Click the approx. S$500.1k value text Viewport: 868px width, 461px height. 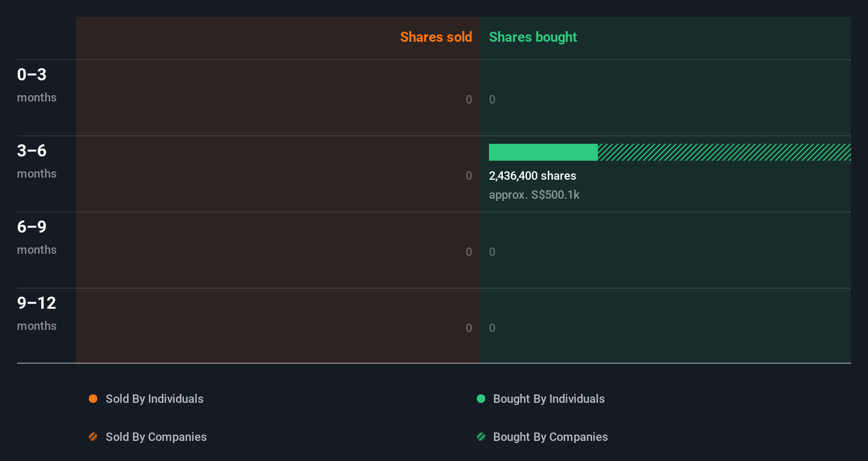pos(534,195)
